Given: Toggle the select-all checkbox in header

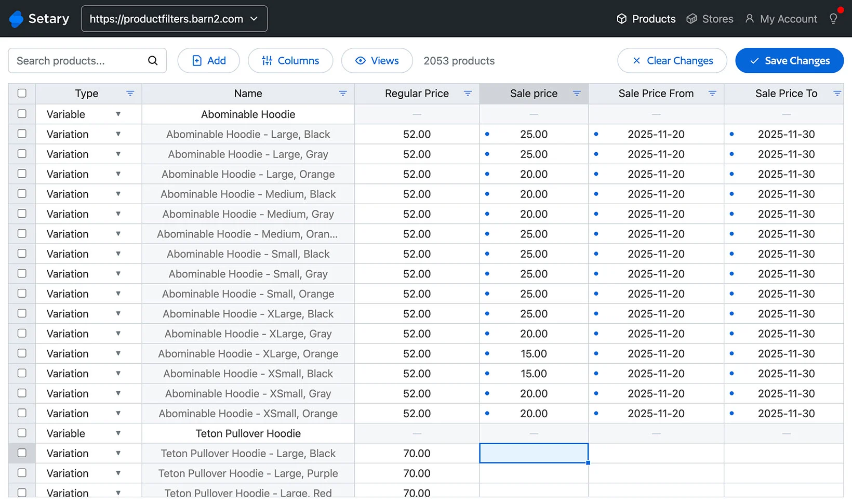Looking at the screenshot, I should pyautogui.click(x=22, y=94).
